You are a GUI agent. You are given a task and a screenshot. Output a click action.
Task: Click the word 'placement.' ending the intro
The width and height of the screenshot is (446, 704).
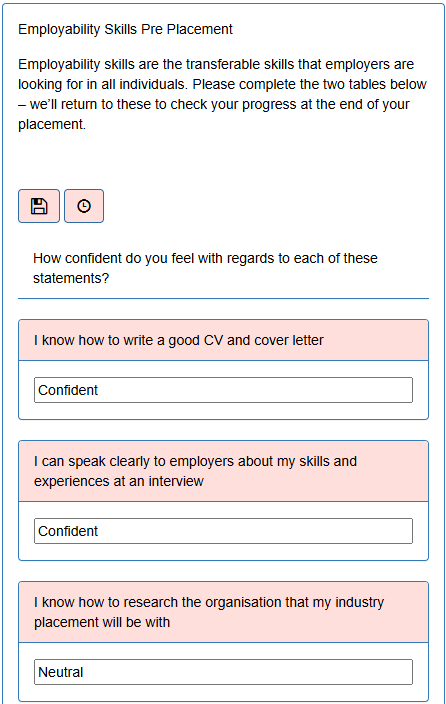click(x=52, y=124)
